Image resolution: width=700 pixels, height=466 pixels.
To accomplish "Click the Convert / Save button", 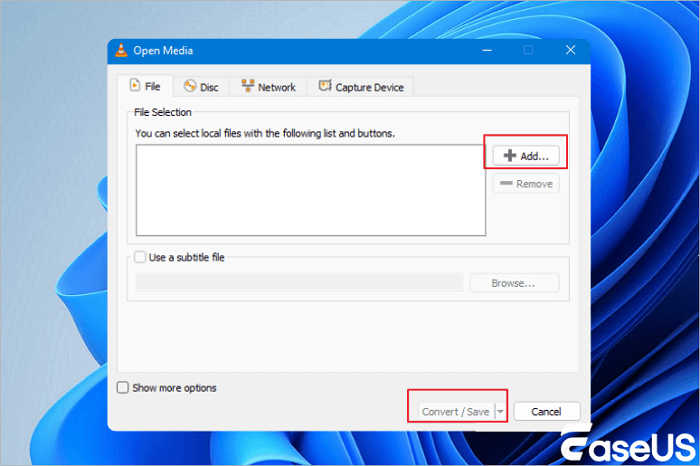I will click(456, 412).
